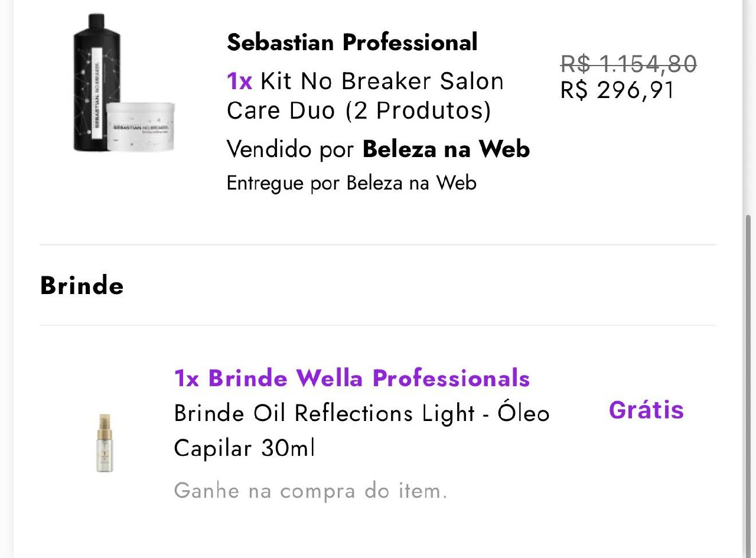756x558 pixels.
Task: Open Óleo Capilar 30ml gift description
Action: click(361, 431)
